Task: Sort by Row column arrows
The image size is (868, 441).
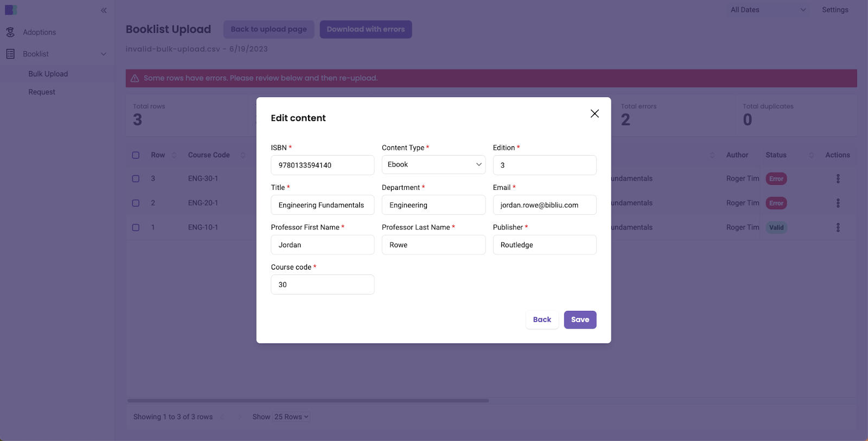Action: [174, 155]
